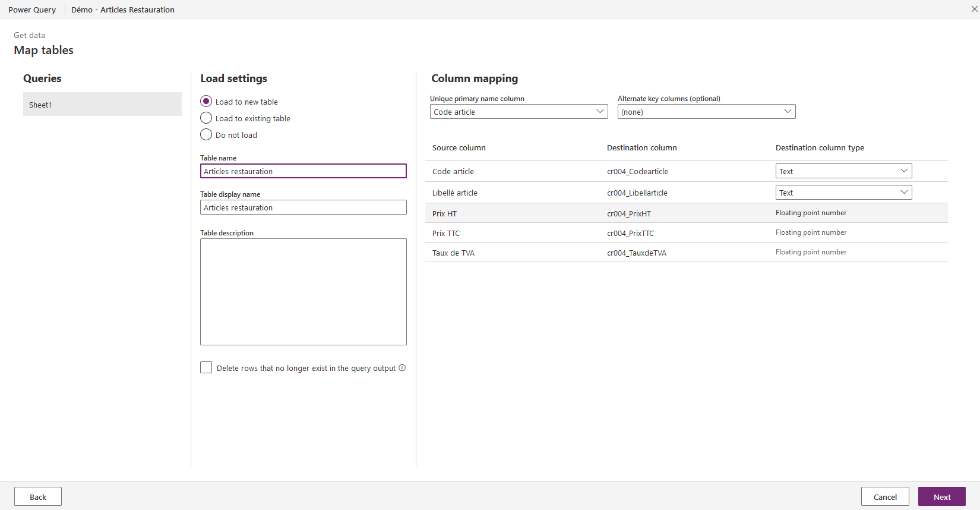Select the Prix HT source column row
The width and height of the screenshot is (980, 510).
(687, 213)
